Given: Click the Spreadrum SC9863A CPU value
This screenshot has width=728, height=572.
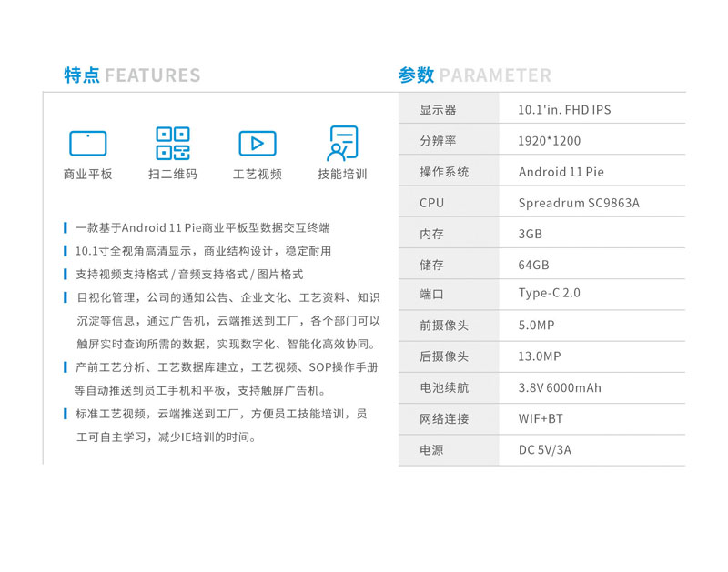Looking at the screenshot, I should pos(579,203).
